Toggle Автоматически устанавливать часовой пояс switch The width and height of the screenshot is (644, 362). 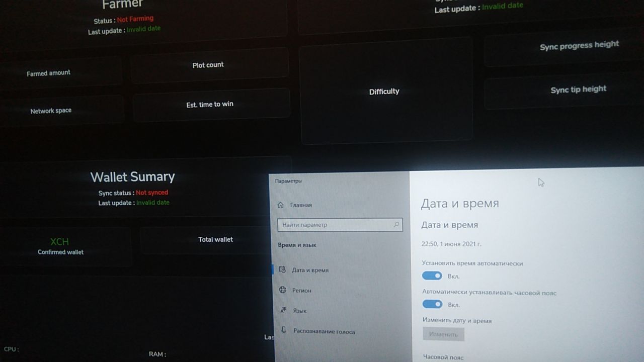[x=432, y=304]
